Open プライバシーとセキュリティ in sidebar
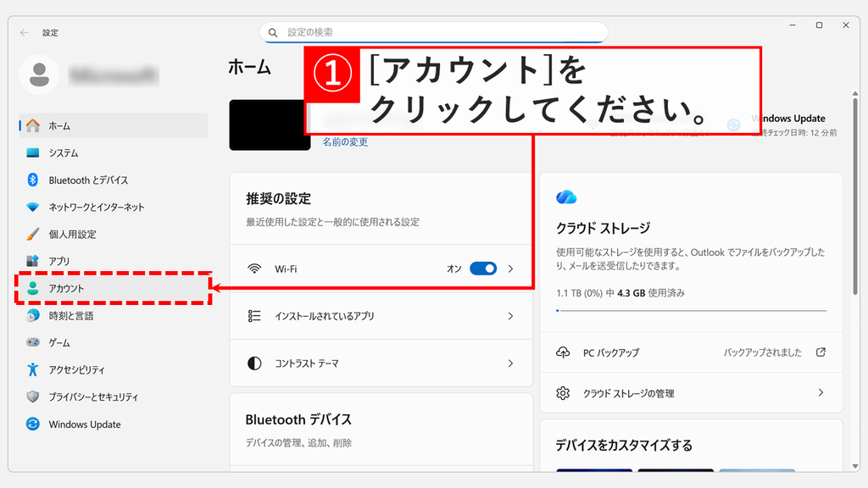Screen dimensions: 868x488 click(114, 396)
